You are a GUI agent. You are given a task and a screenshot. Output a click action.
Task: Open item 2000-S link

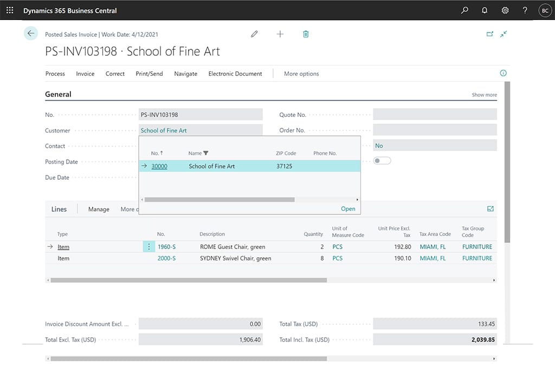click(167, 258)
